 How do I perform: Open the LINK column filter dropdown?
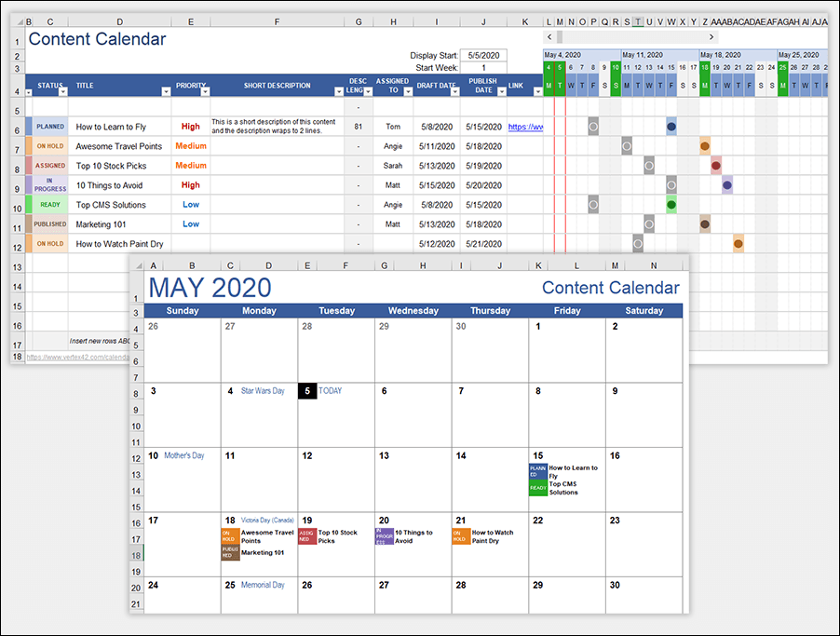pos(538,91)
